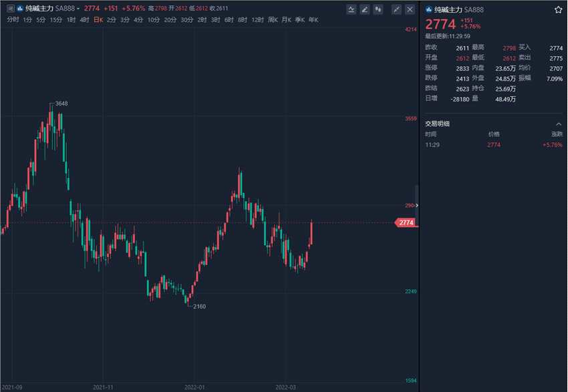
Task: Add 纯碱主力 to favorites with star
Action: (x=558, y=10)
